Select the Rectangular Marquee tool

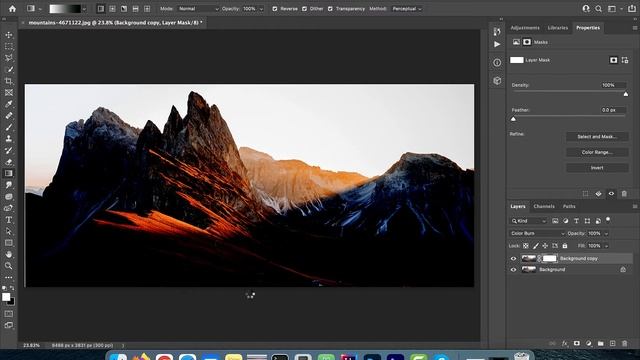tap(9, 47)
